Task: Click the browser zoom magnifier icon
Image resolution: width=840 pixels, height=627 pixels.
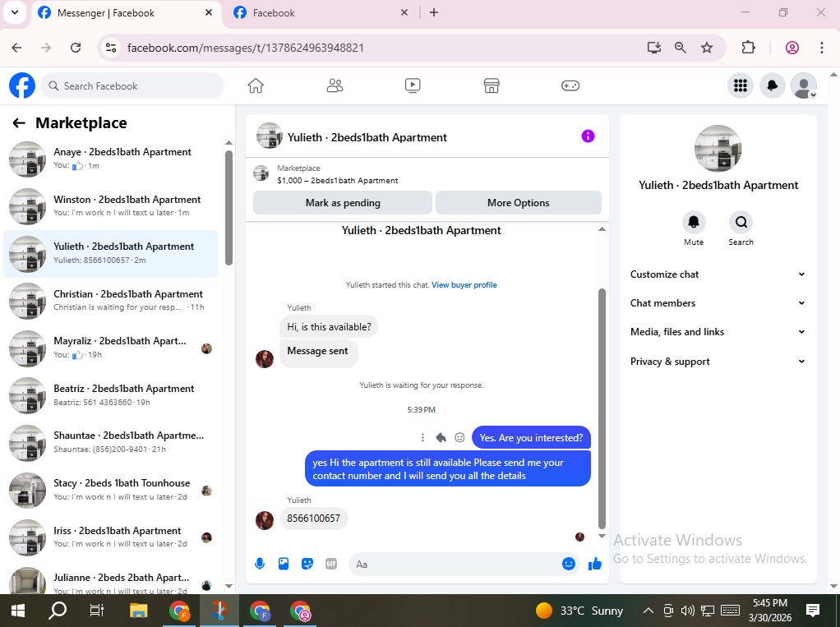Action: point(680,48)
